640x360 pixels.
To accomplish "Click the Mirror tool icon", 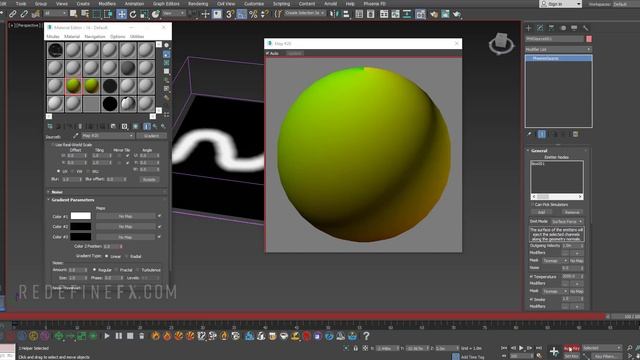I will (334, 14).
